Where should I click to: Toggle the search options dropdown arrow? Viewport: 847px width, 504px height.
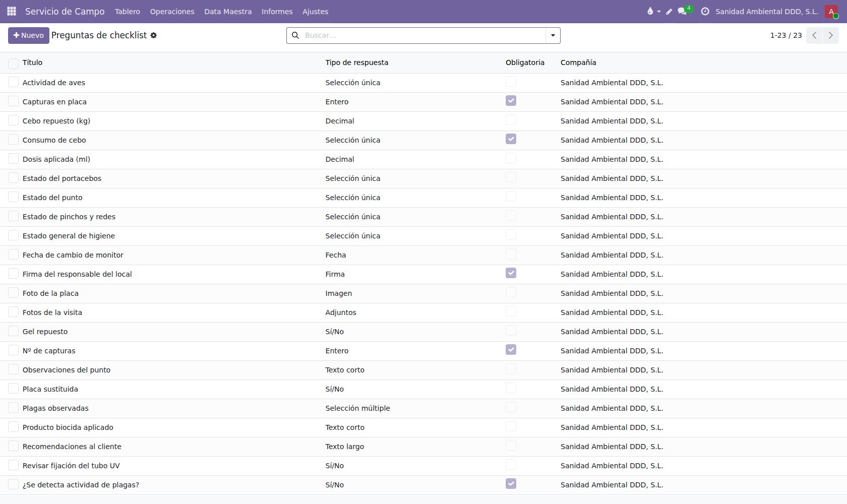(x=553, y=35)
